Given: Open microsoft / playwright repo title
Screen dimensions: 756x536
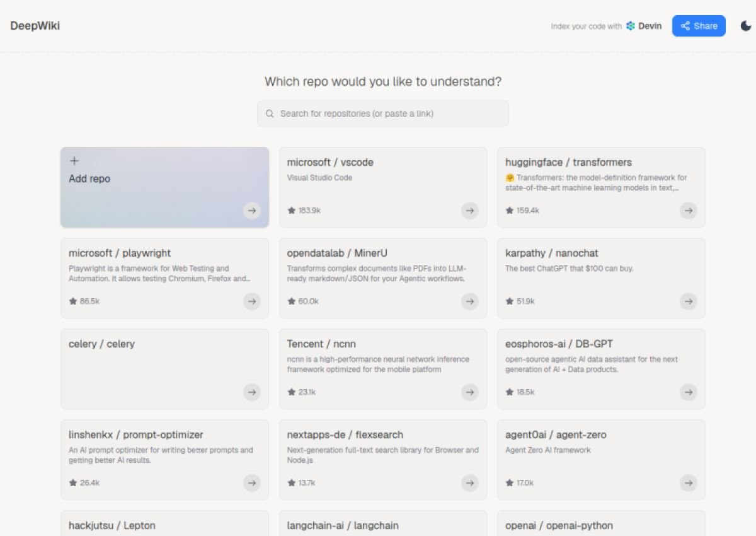Looking at the screenshot, I should (120, 253).
